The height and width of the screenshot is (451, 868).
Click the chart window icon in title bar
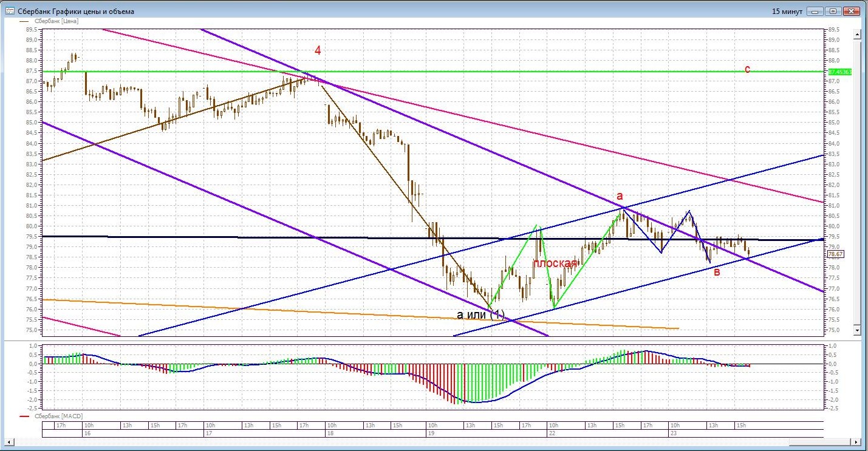(10, 12)
